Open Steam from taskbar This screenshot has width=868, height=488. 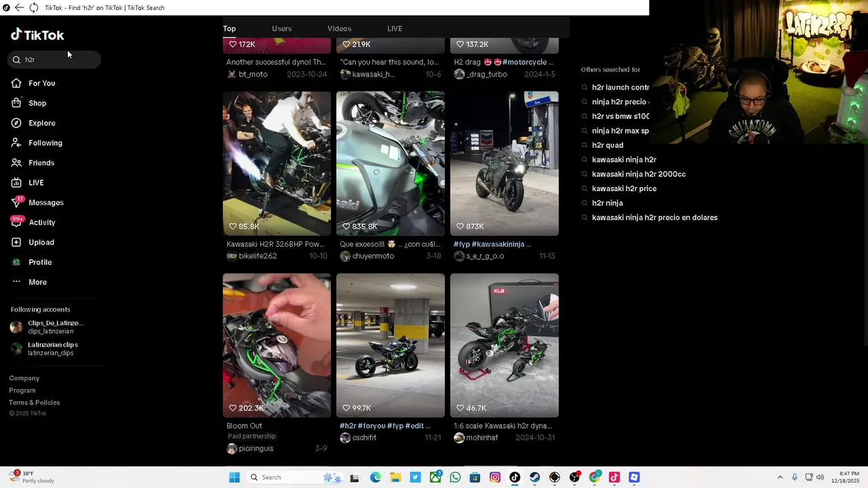pyautogui.click(x=535, y=477)
